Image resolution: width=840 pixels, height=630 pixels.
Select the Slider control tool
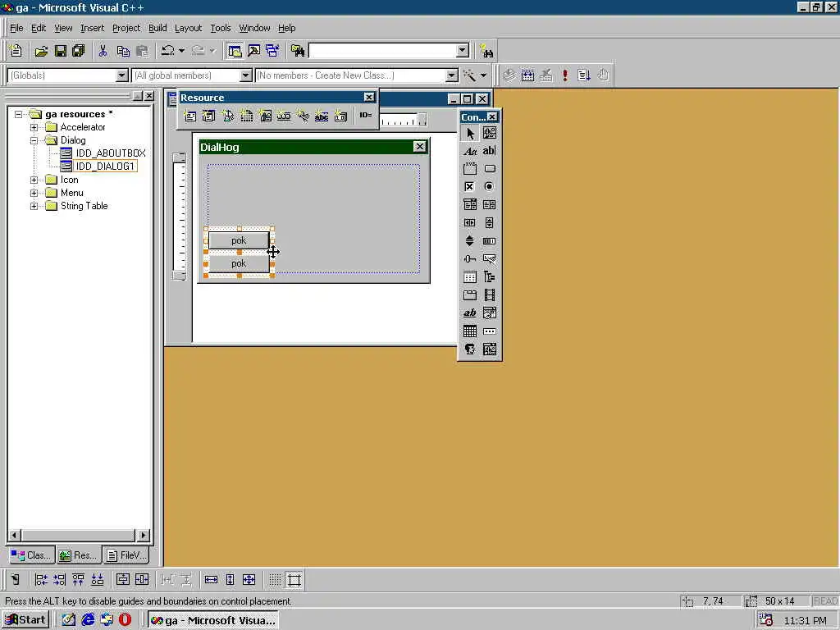(470, 258)
